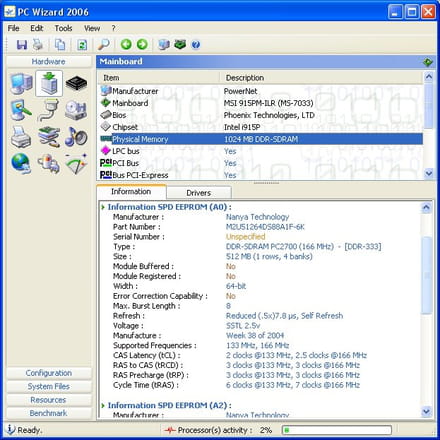Collapse Information SPD EEPROM (A2) section
The height and width of the screenshot is (440, 440).
[x=103, y=405]
